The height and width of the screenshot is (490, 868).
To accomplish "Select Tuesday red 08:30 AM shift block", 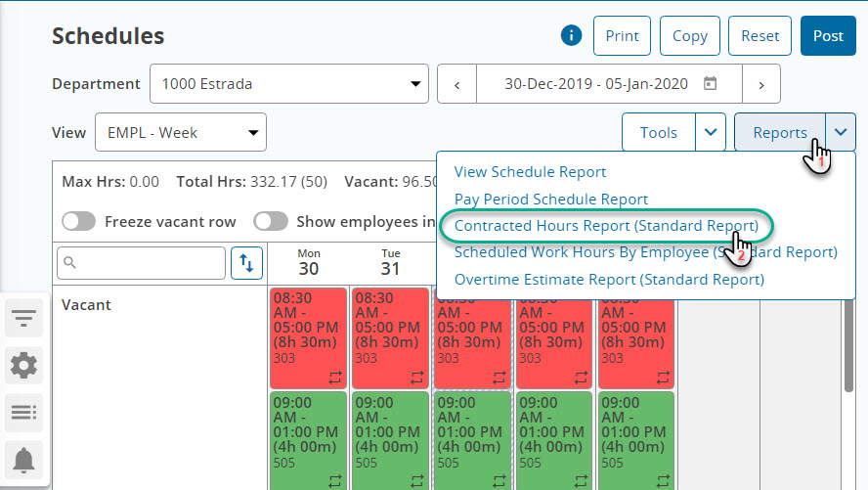I will point(390,337).
